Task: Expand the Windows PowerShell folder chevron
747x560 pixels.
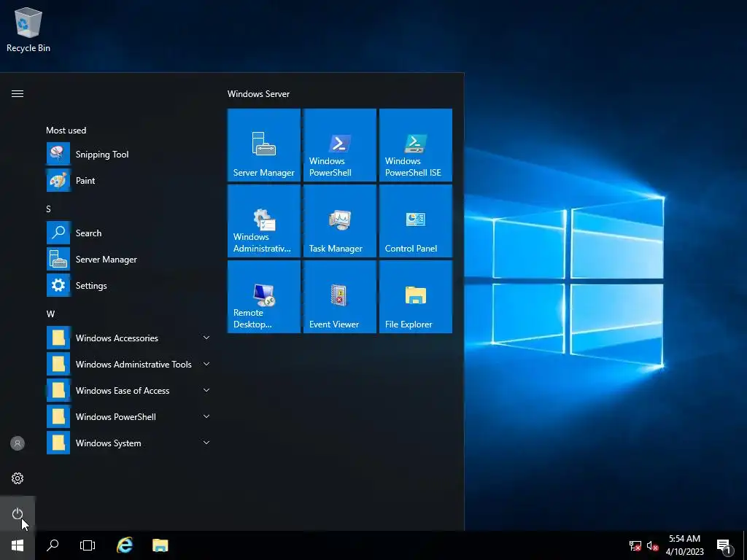Action: [x=206, y=416]
